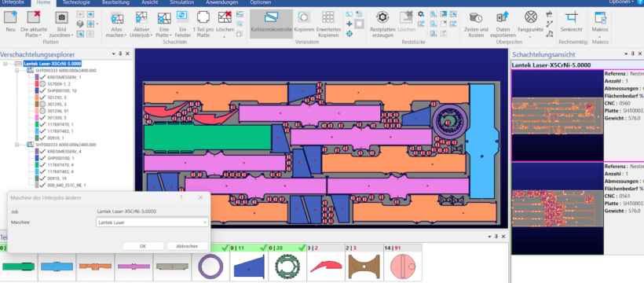
Task: Switch to the Anwendungen tab
Action: point(221,2)
